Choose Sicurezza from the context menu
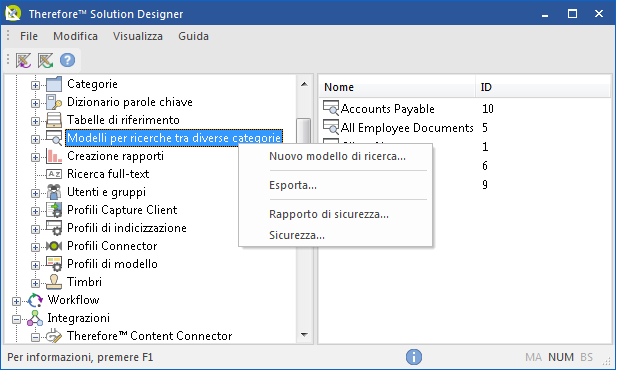This screenshot has height=371, width=617. (x=336, y=235)
